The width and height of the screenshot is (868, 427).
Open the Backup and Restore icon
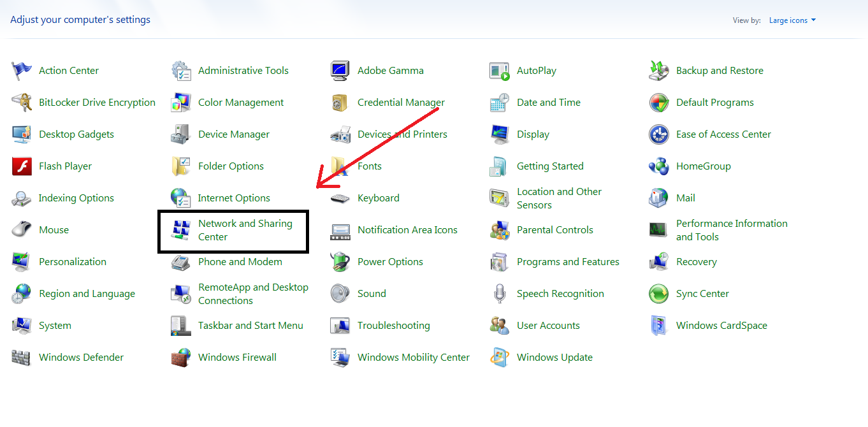[659, 71]
